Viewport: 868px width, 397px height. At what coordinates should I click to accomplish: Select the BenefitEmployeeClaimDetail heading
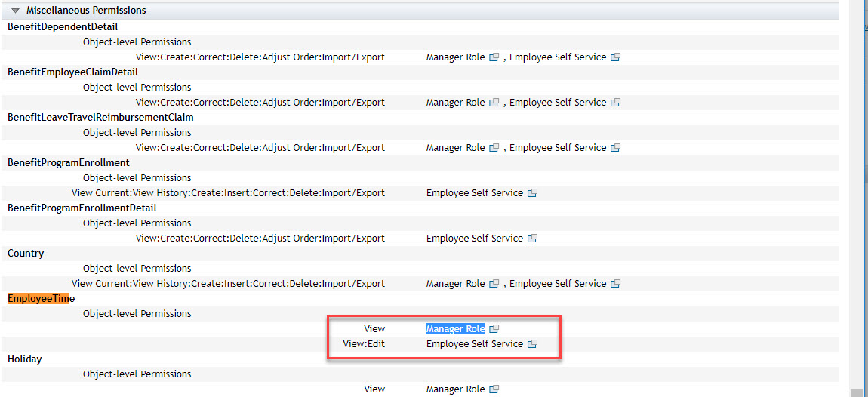72,72
